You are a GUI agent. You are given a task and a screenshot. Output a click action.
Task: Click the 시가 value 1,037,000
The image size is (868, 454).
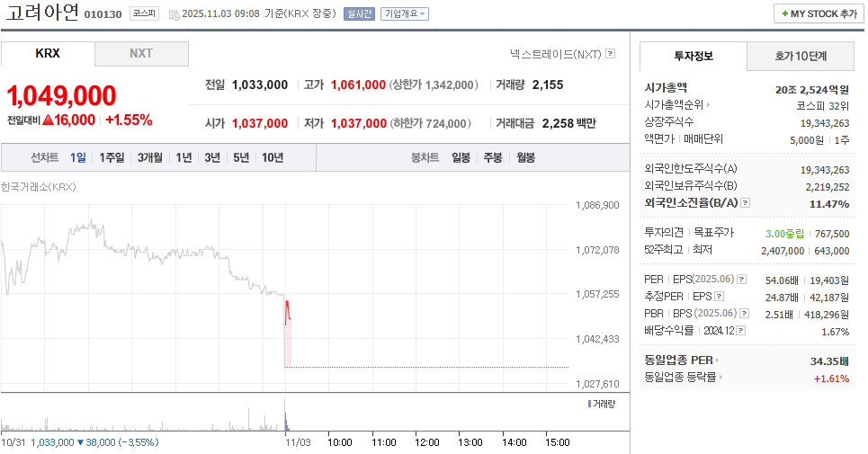[x=260, y=123]
